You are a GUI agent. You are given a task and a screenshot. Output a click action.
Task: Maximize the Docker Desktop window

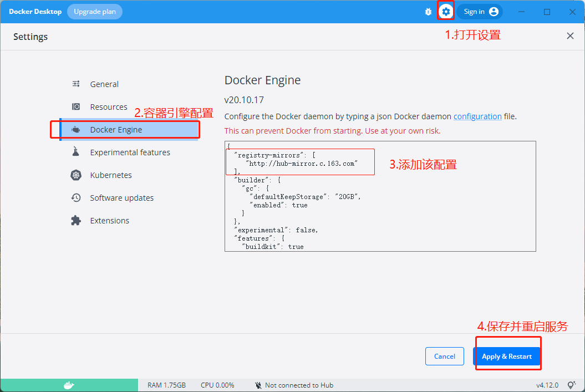pos(547,12)
